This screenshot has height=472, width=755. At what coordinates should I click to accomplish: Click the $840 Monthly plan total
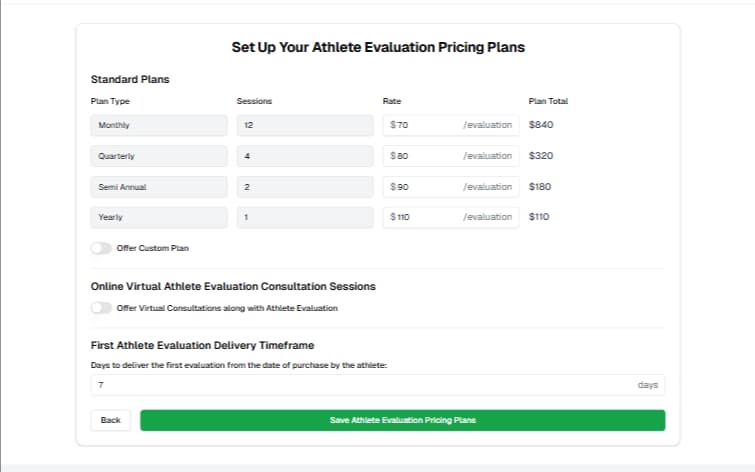click(541, 125)
